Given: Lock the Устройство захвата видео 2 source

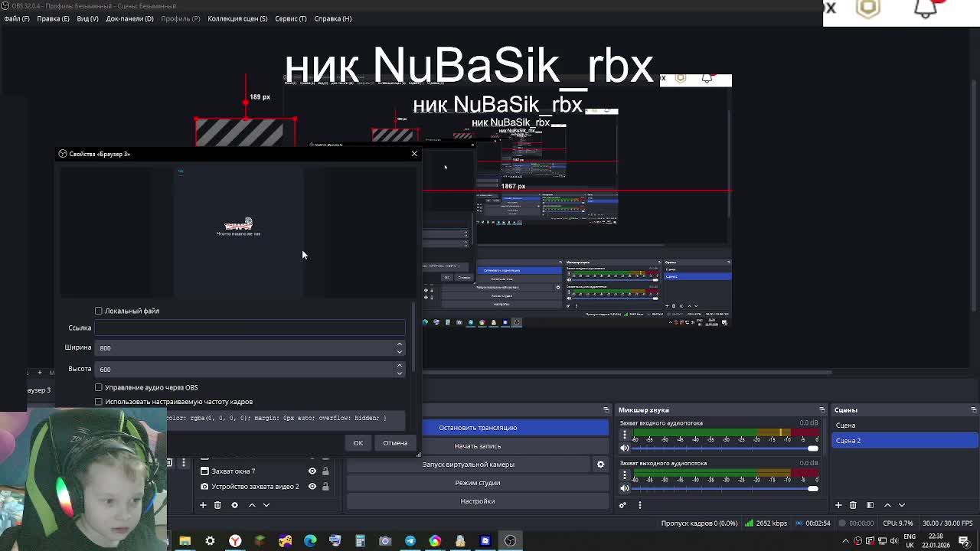Looking at the screenshot, I should point(325,487).
